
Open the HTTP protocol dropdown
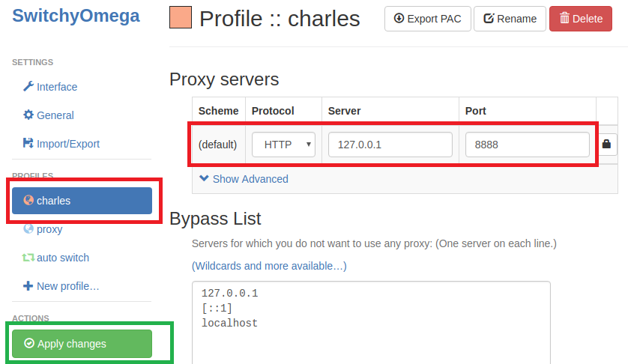tap(283, 145)
